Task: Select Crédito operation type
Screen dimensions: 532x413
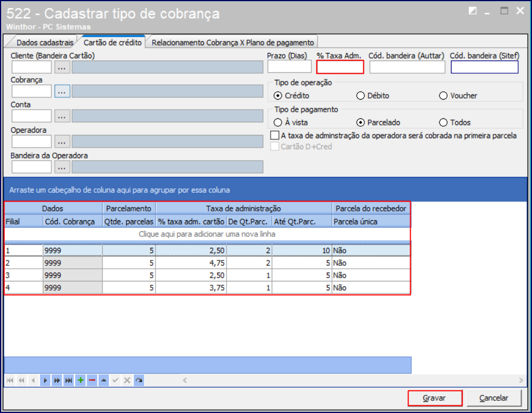Action: (278, 96)
